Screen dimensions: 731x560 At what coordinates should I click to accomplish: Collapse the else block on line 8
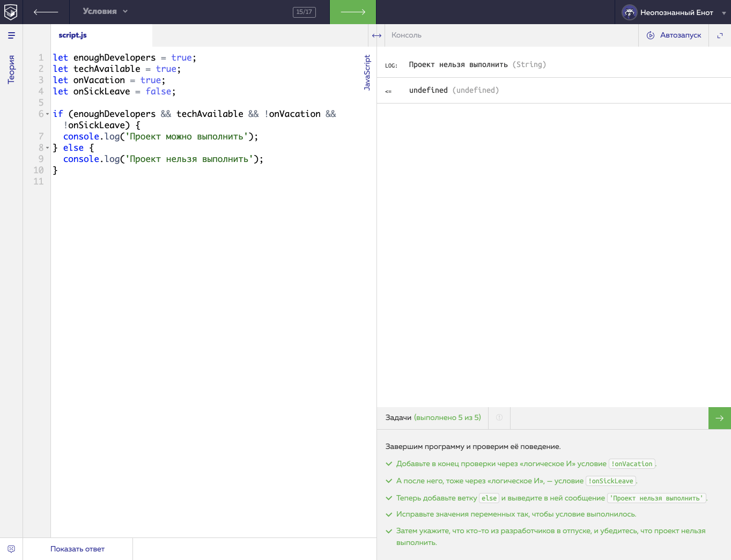[47, 148]
